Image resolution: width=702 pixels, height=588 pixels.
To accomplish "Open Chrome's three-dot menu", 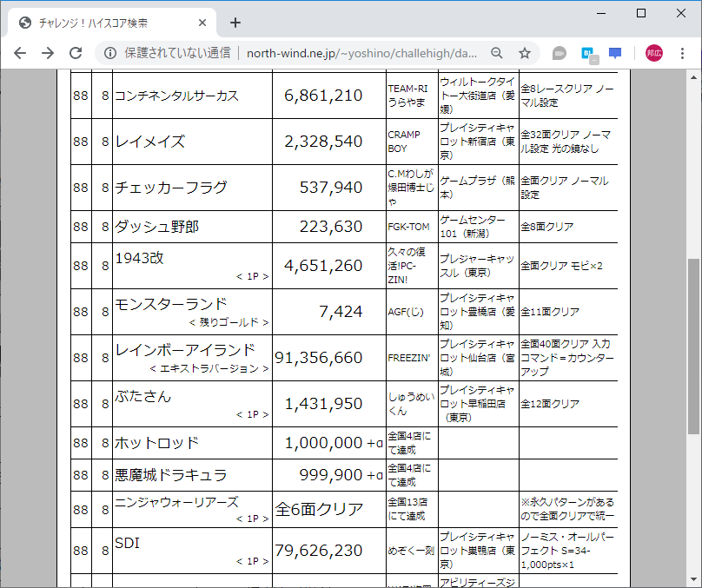I will click(x=684, y=53).
